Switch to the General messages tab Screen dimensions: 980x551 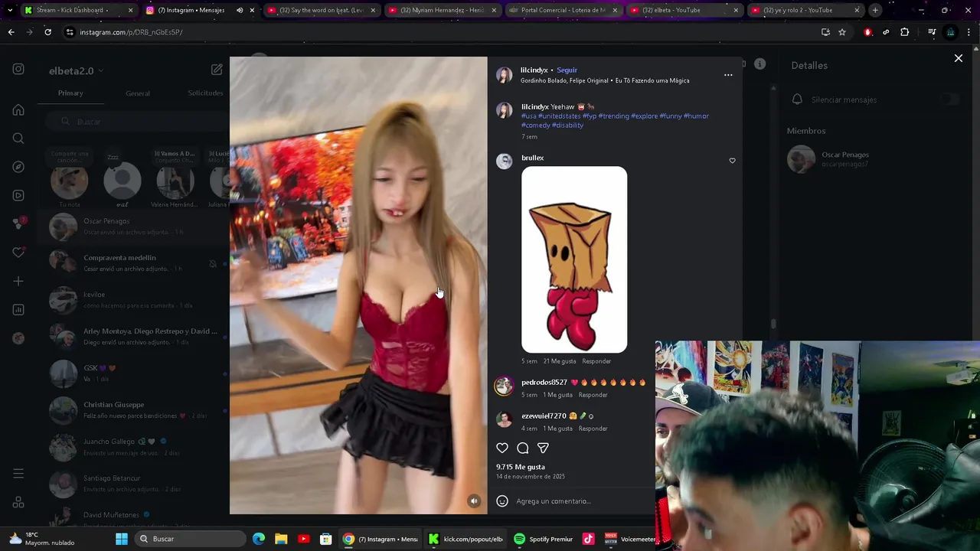[138, 93]
